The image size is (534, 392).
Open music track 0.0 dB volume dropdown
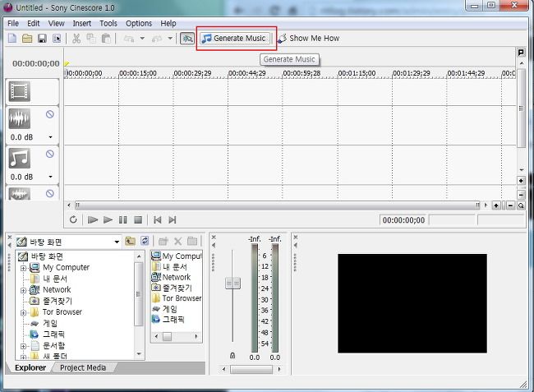[x=50, y=177]
